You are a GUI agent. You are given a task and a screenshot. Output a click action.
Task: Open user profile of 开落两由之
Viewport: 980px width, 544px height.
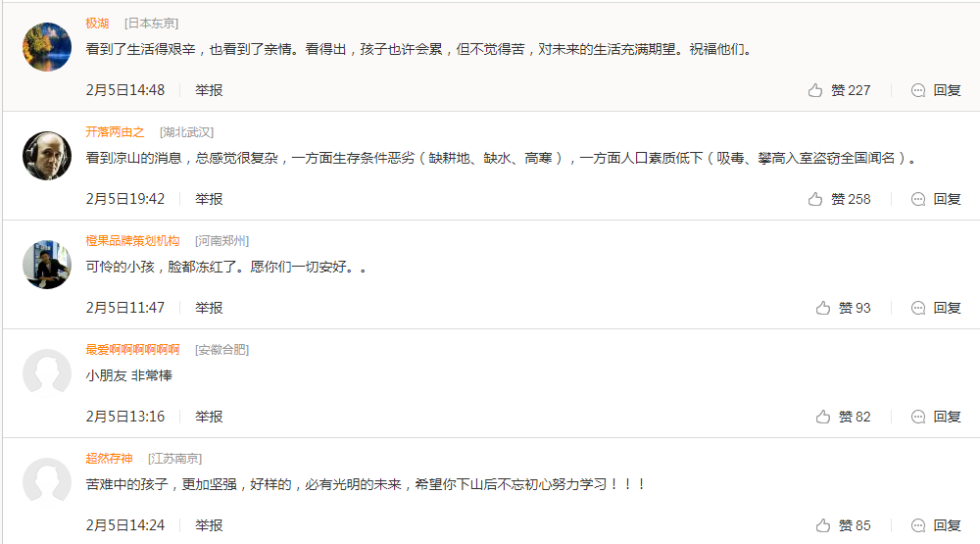(115, 132)
